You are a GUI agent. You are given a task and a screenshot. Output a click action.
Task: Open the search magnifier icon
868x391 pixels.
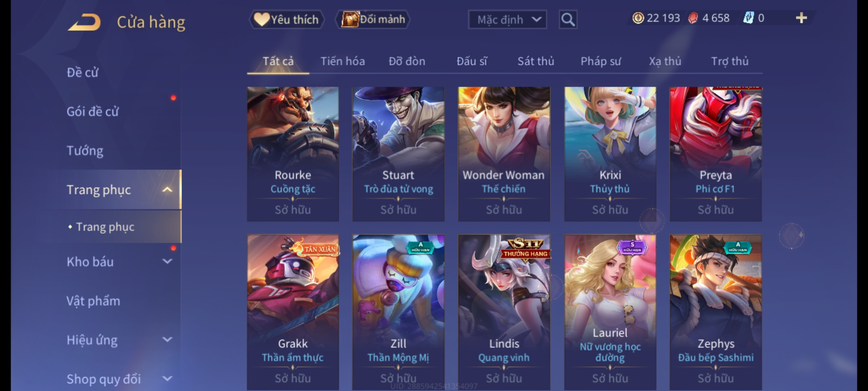(568, 20)
